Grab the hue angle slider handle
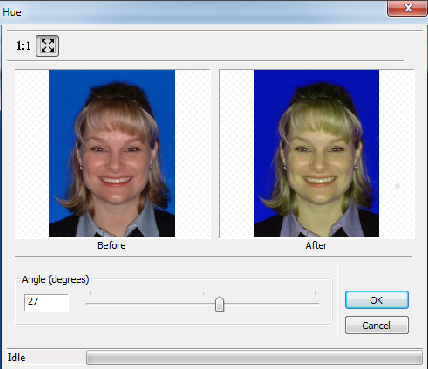Viewport: 428px width, 369px height. (x=219, y=304)
